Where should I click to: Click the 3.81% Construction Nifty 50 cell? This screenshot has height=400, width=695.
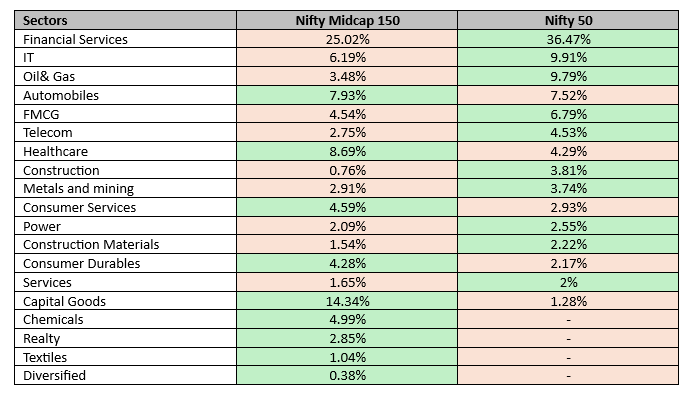(x=568, y=170)
